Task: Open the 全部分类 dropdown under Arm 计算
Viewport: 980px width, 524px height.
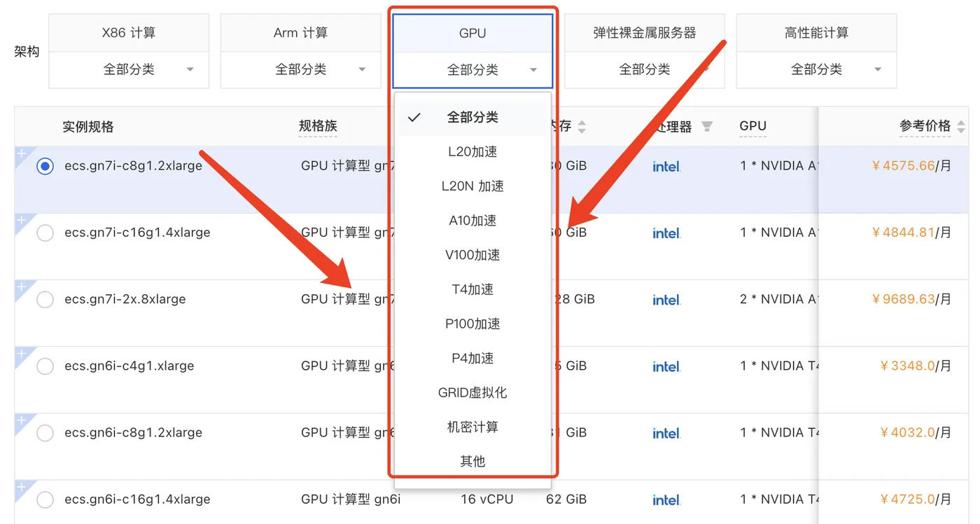Action: coord(301,70)
